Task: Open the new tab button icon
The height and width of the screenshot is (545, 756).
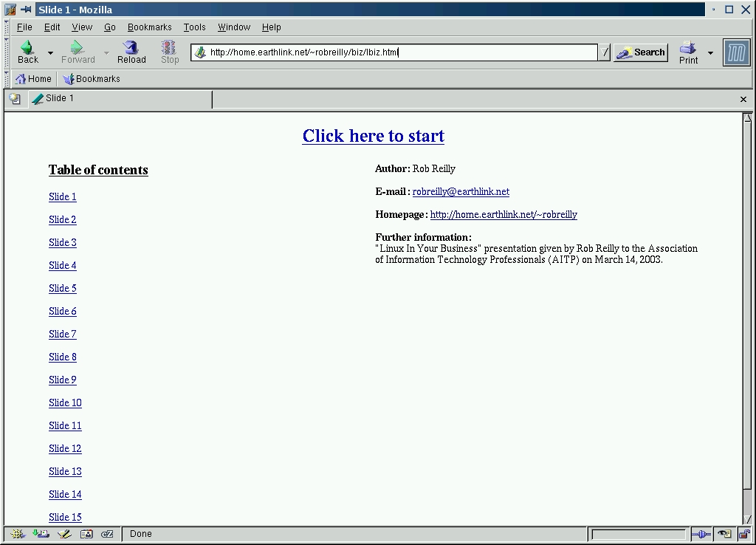Action: (x=15, y=99)
